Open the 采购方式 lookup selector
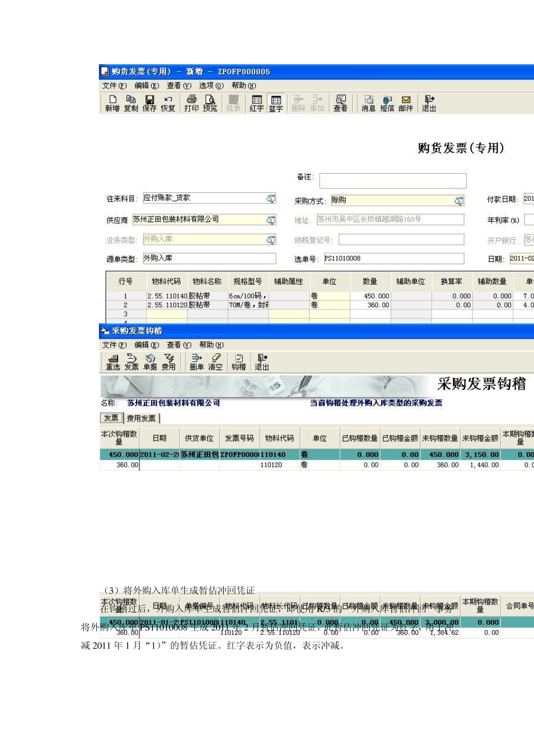534x756 pixels. pos(459,201)
